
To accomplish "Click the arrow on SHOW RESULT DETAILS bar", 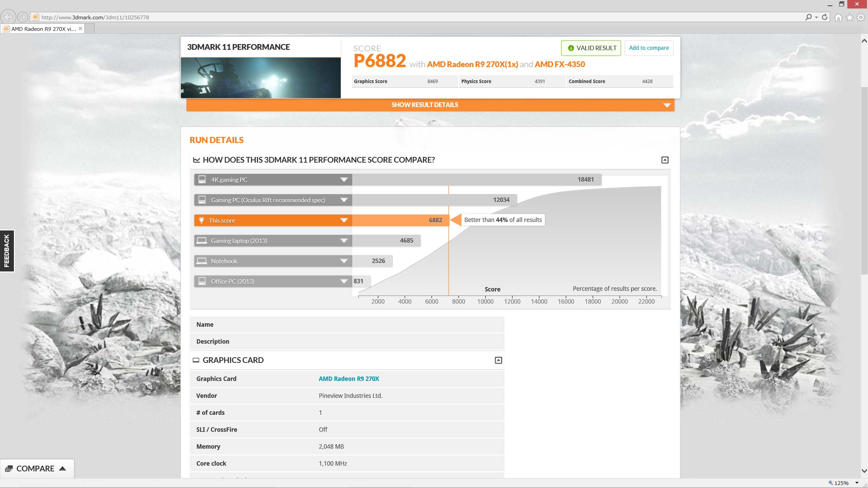I will [x=667, y=105].
